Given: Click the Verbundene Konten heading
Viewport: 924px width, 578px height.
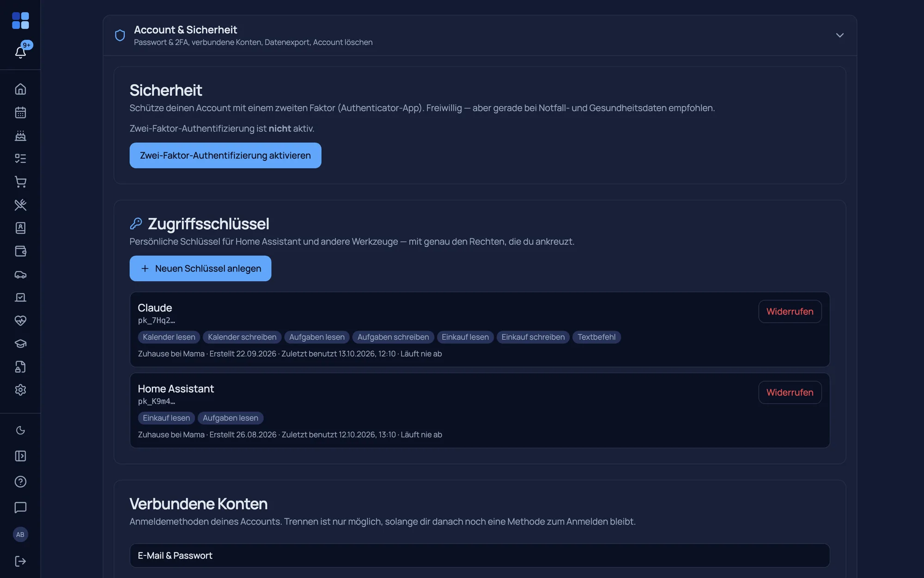Looking at the screenshot, I should click(199, 504).
